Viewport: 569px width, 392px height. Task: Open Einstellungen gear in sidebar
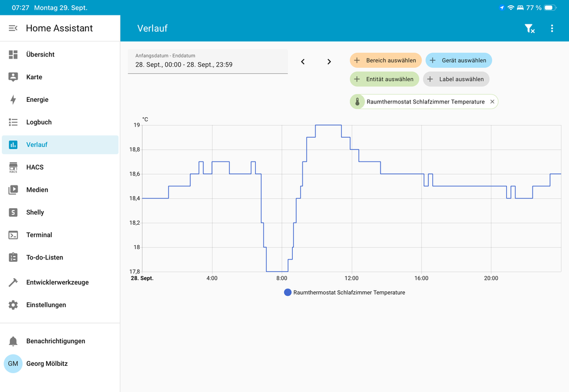[x=13, y=305]
